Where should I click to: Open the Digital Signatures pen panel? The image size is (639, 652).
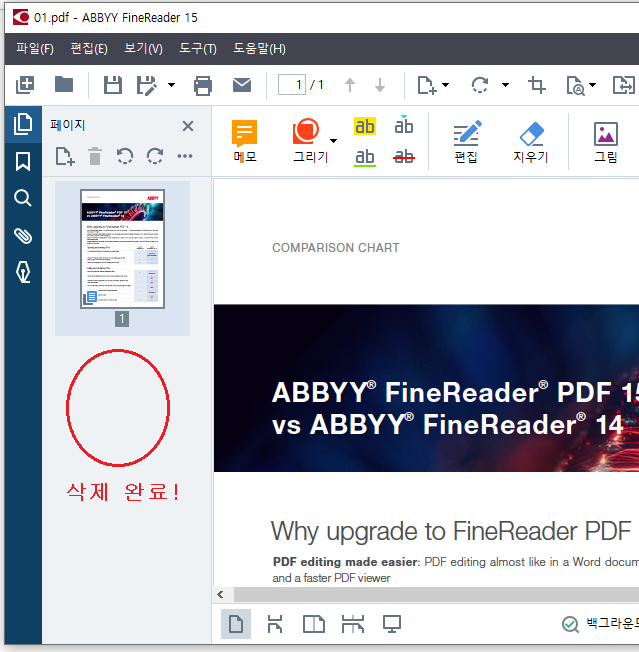click(23, 272)
